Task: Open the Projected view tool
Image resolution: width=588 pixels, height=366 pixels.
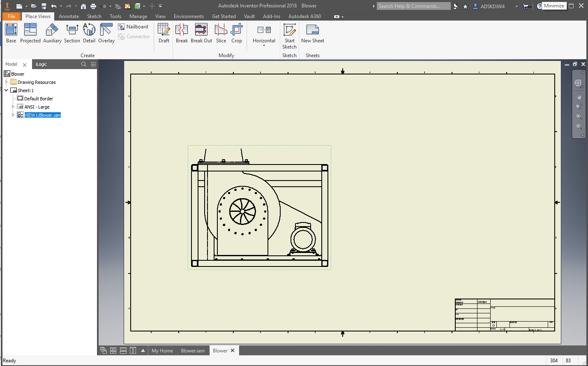Action: 30,33
